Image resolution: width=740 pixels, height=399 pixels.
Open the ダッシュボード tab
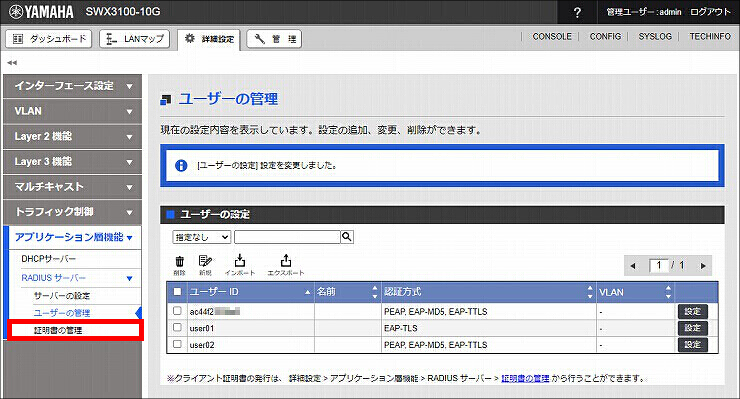[x=49, y=39]
